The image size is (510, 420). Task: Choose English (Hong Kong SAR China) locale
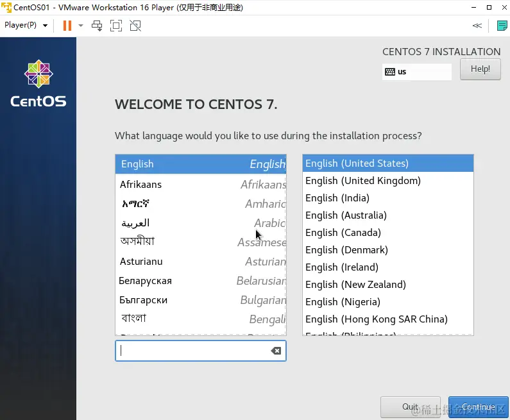pyautogui.click(x=387, y=319)
